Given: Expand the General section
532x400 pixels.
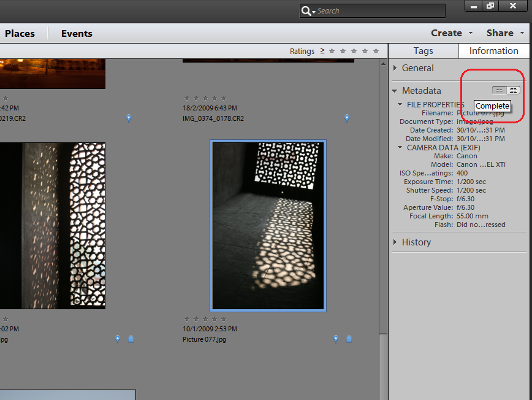Looking at the screenshot, I should 395,68.
